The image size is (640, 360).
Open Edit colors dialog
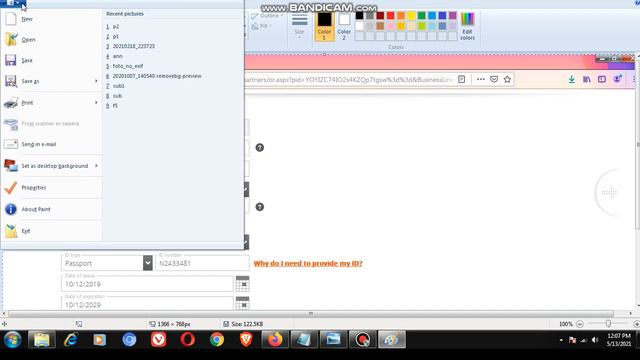pyautogui.click(x=467, y=27)
